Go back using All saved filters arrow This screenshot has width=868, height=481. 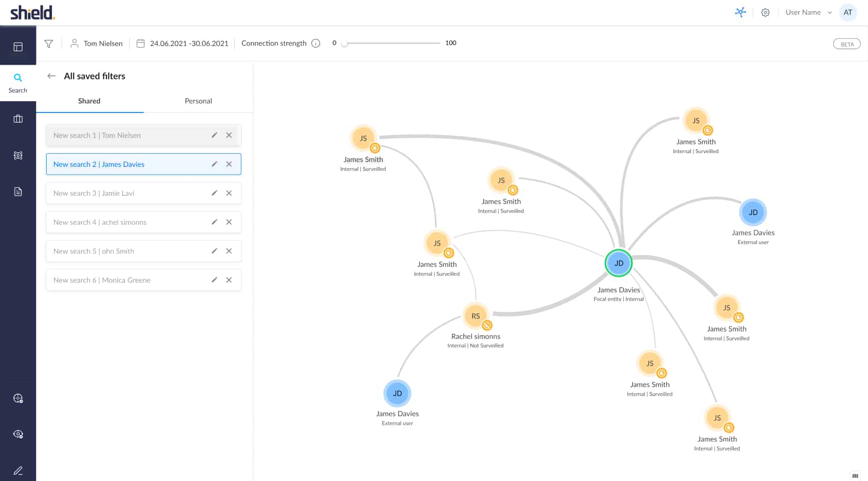point(51,76)
